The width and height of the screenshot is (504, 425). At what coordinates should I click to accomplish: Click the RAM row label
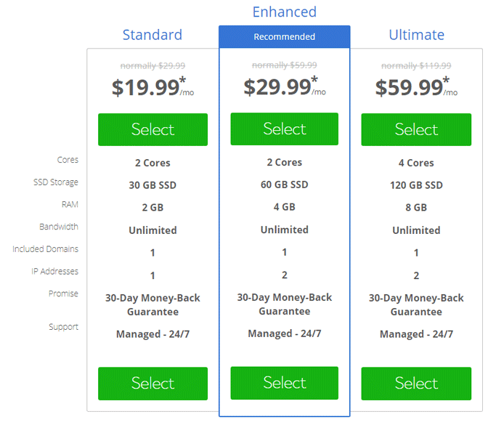point(70,204)
